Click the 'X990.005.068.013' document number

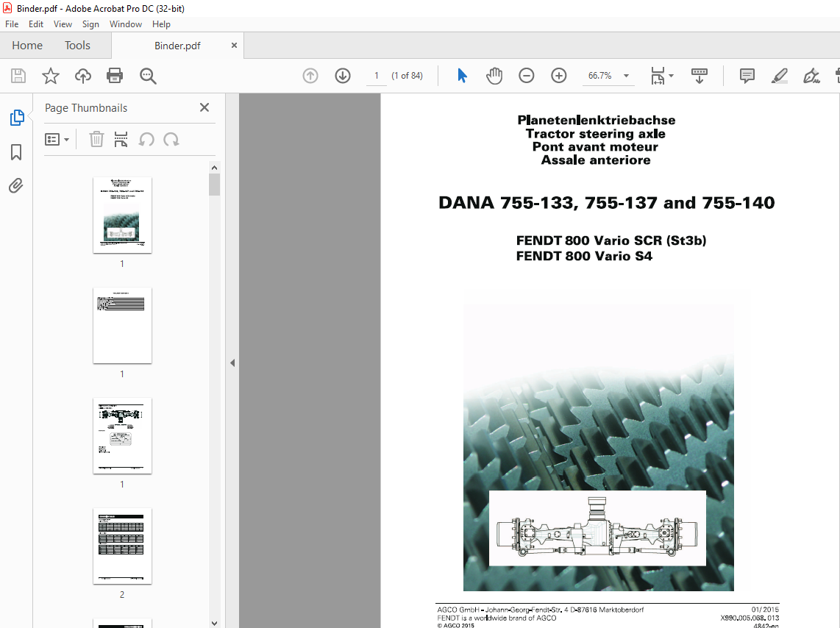[750, 618]
